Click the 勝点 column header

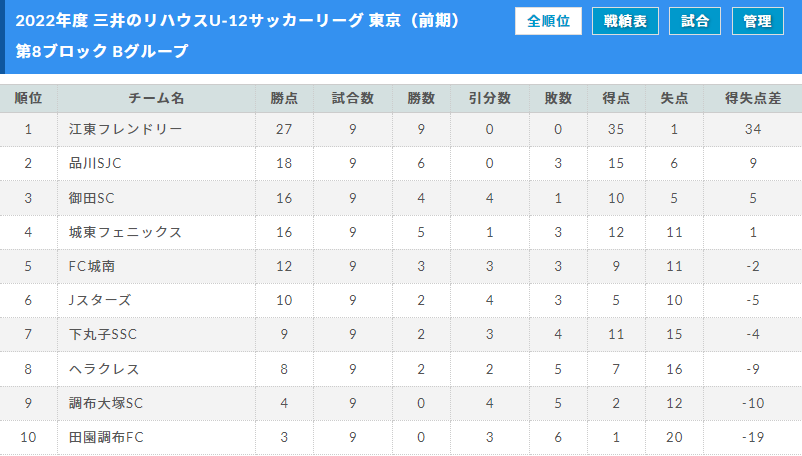coord(284,98)
